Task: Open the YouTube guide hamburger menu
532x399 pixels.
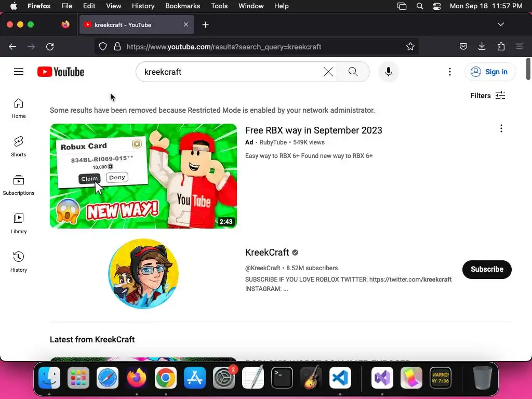Action: tap(19, 72)
